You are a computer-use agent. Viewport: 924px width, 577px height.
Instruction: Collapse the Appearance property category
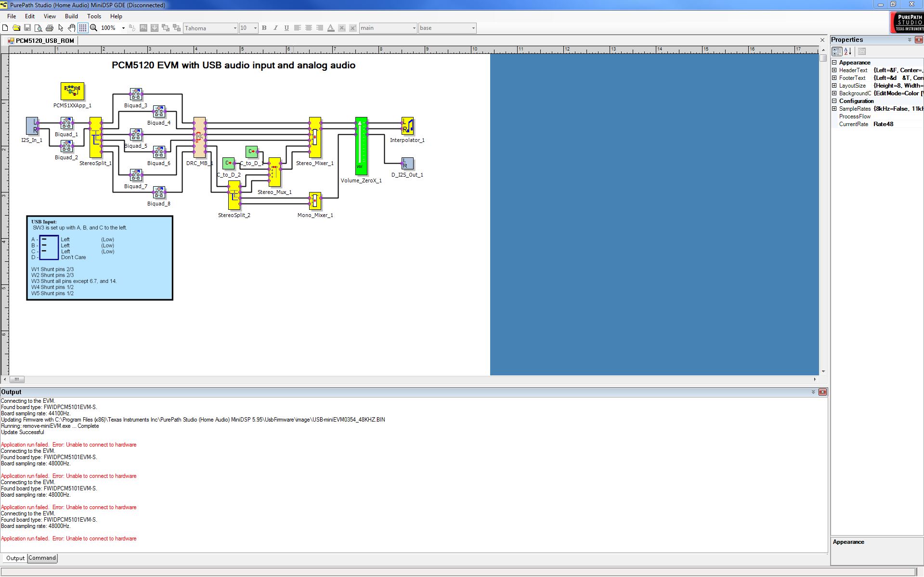834,63
